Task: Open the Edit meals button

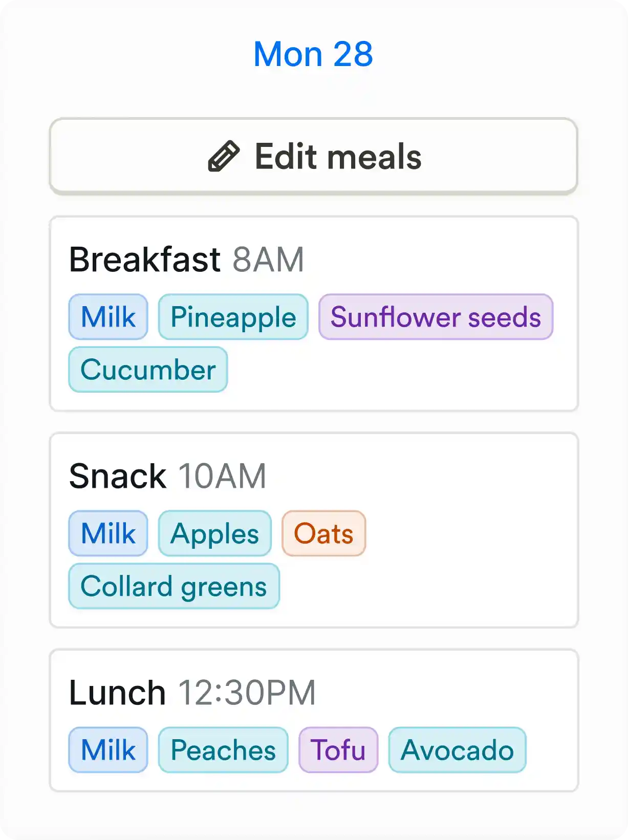Action: click(314, 156)
